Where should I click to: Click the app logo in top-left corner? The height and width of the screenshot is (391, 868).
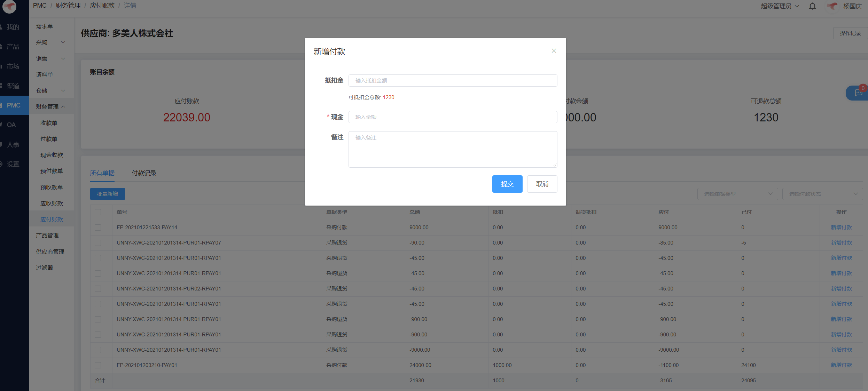click(x=9, y=6)
